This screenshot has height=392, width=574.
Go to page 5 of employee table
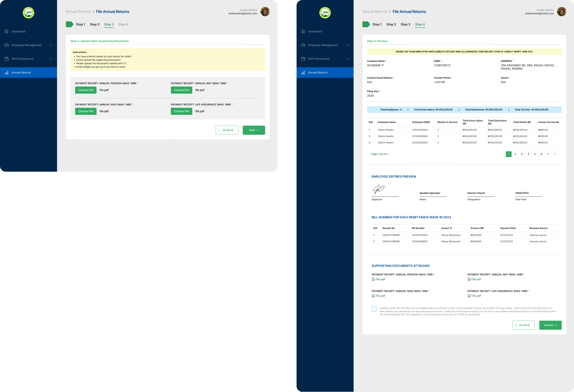535,154
